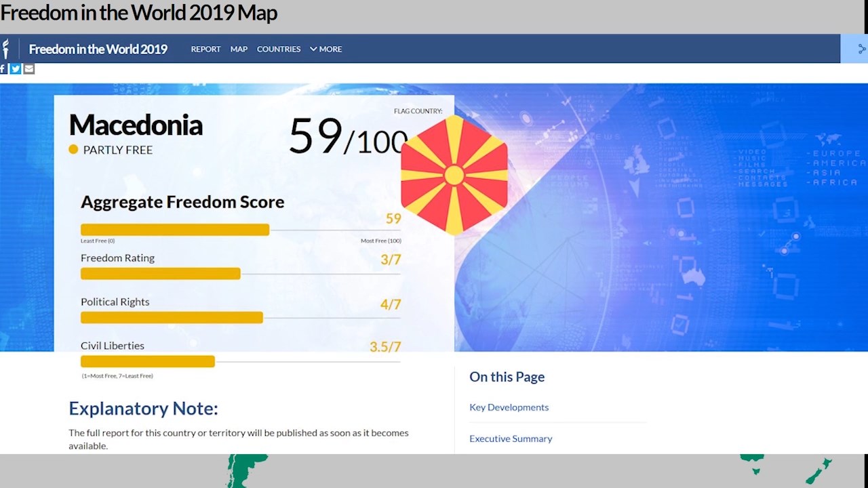Click the Freedom Rating progress bar
Image resolution: width=868 pixels, height=488 pixels.
[161, 273]
